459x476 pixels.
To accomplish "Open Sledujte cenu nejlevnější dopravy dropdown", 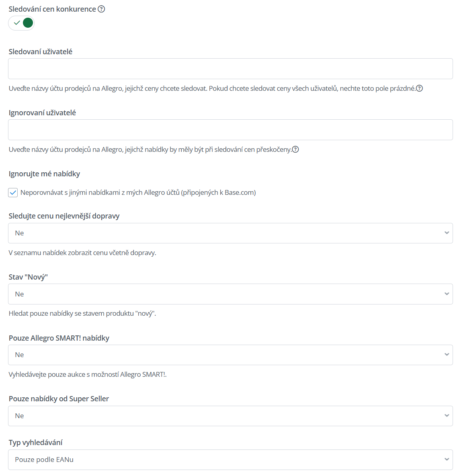I will click(x=230, y=233).
